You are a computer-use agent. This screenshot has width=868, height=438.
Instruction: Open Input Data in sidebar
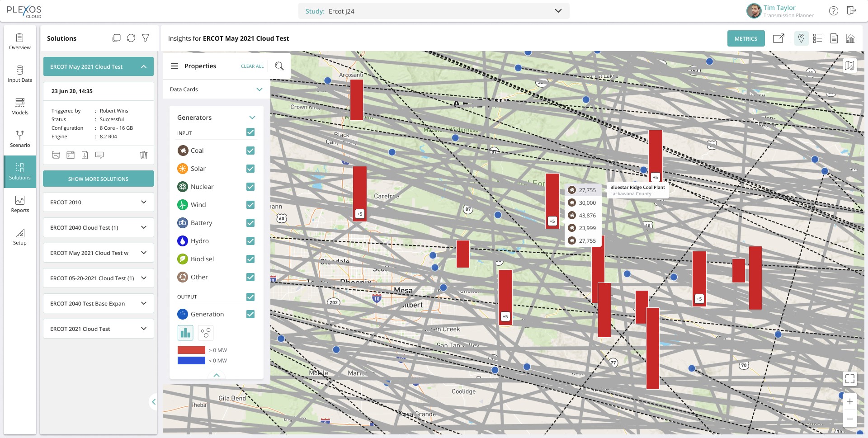point(20,74)
